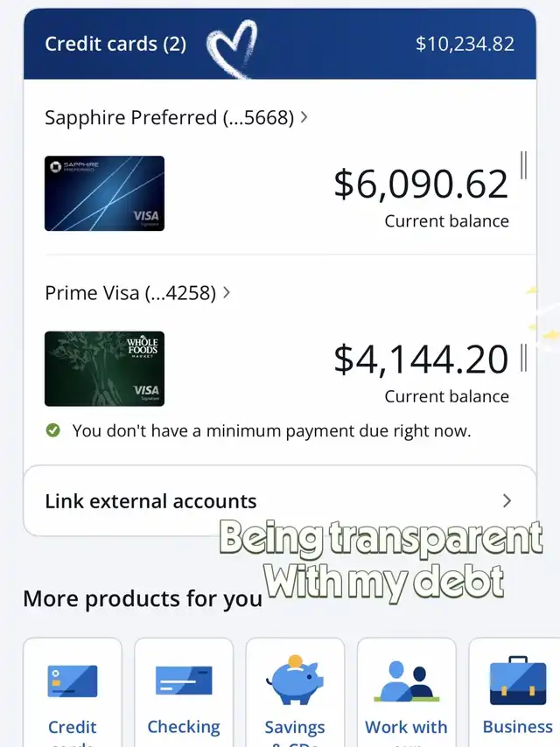The image size is (560, 747).
Task: Expand the Prime Visa chevron arrow
Action: pos(227,292)
